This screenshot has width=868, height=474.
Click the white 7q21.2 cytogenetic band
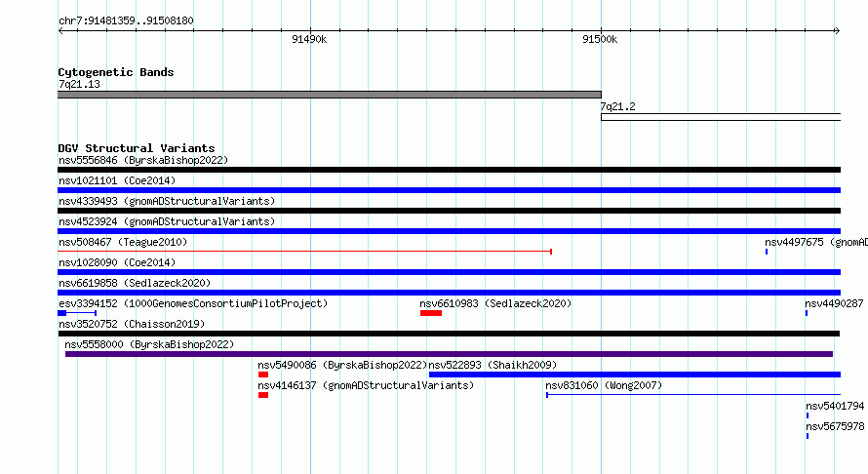click(x=721, y=117)
